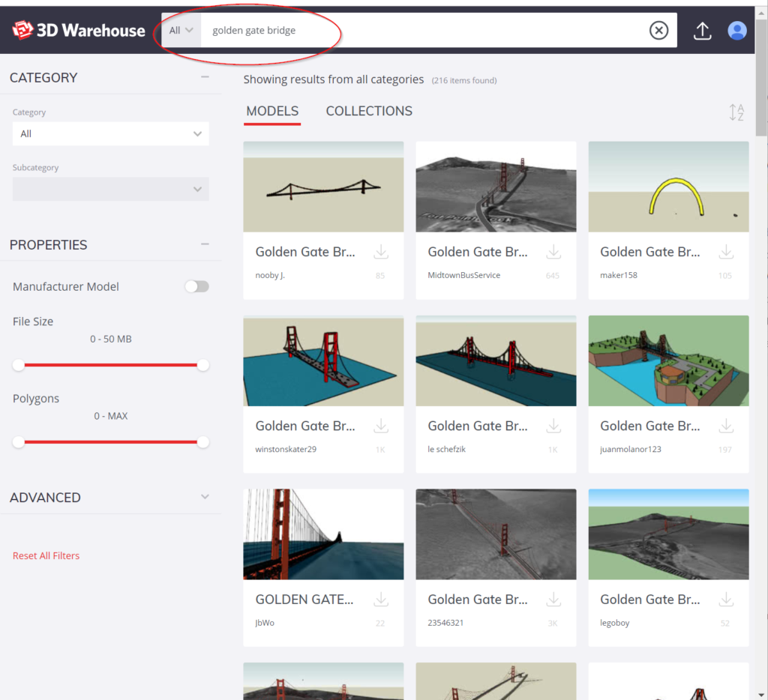Screen dimensions: 768x700
Task: Toggle the Manufacturer Model switch
Action: pyautogui.click(x=196, y=286)
